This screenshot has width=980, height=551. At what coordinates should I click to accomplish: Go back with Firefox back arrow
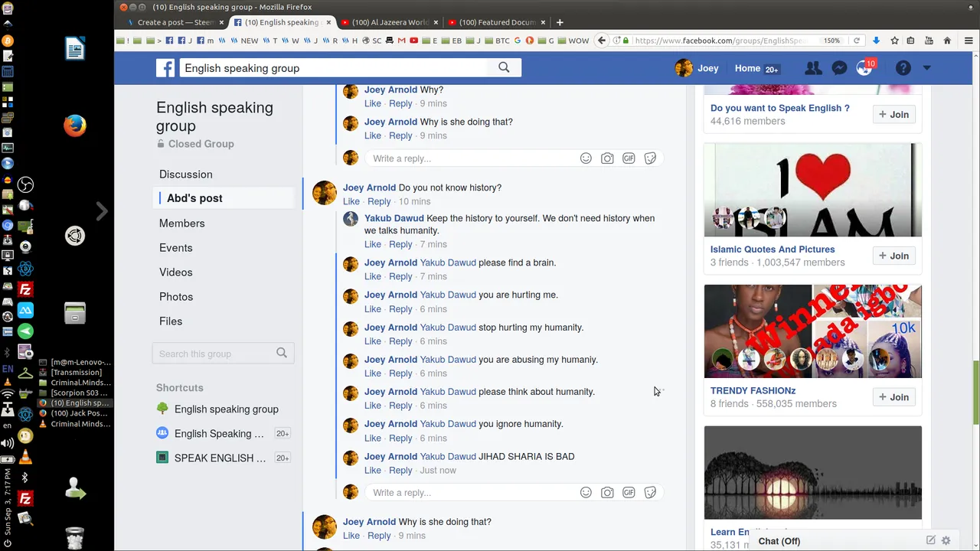point(602,41)
